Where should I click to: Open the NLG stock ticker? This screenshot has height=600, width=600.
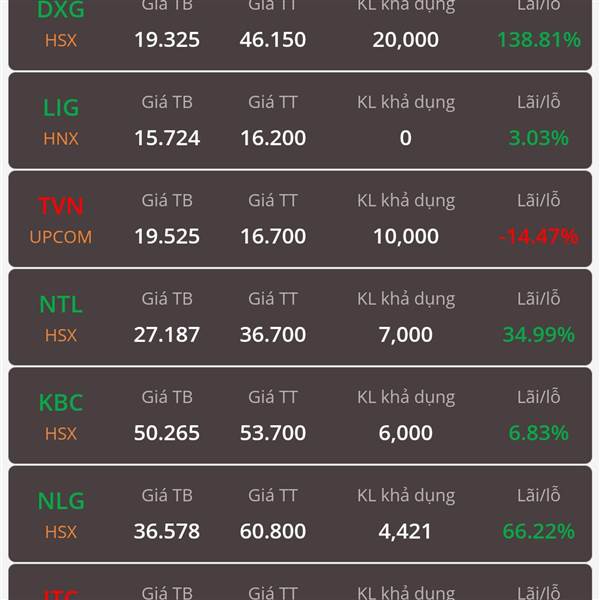click(x=61, y=501)
